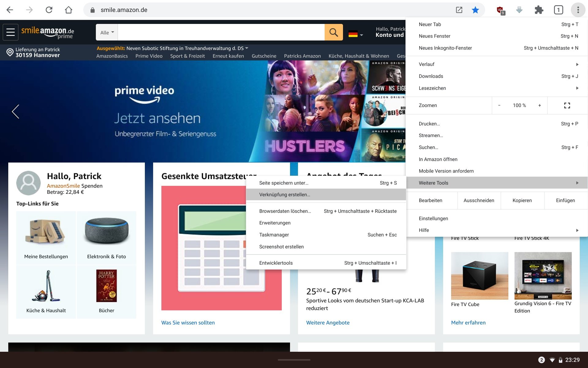Viewport: 588px width, 368px height.
Task: Click the browser forward arrow
Action: [x=29, y=10]
